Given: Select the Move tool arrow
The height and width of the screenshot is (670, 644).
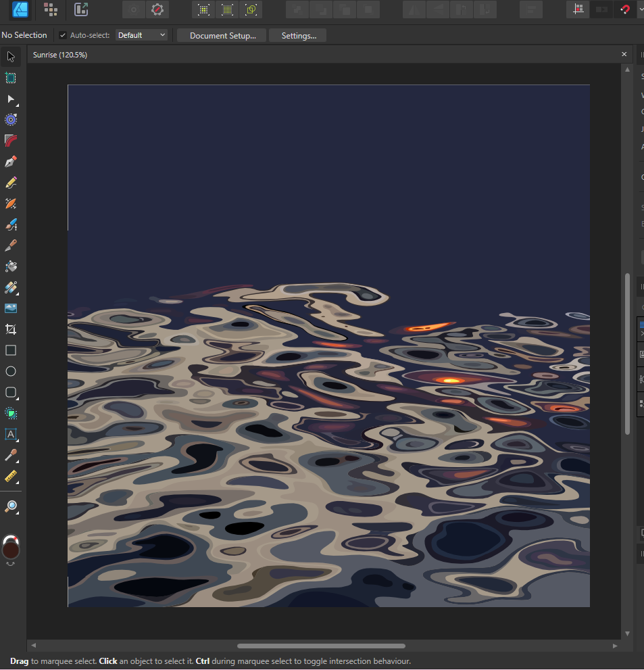Looking at the screenshot, I should pos(11,56).
